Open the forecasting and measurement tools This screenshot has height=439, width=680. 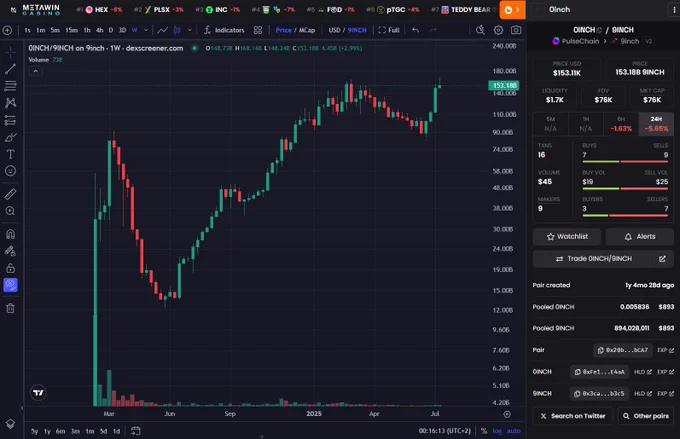10,120
